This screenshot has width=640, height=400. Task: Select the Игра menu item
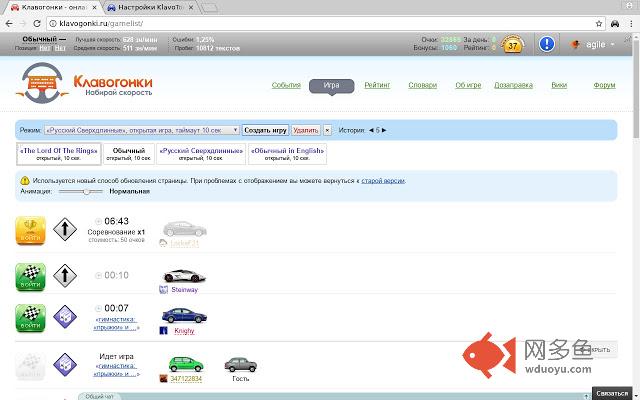click(x=331, y=85)
